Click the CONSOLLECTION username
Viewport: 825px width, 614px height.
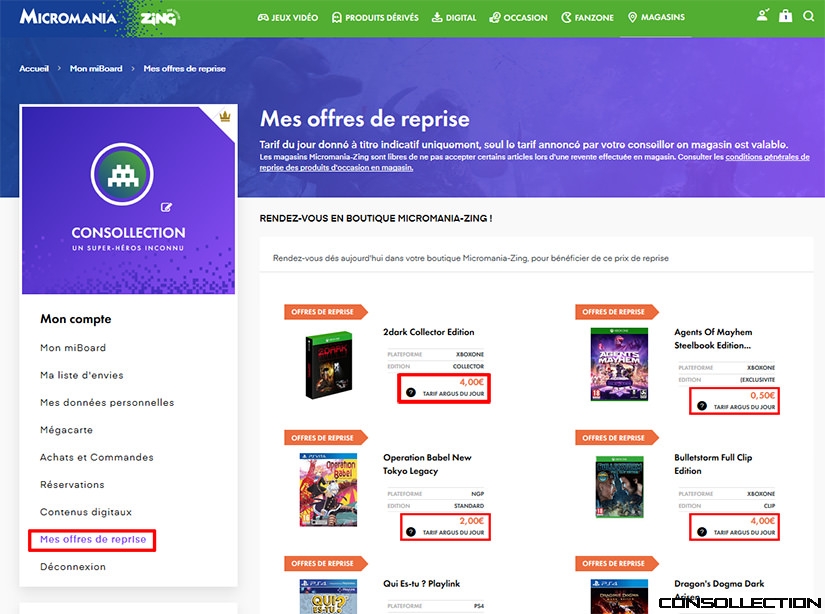pos(128,233)
